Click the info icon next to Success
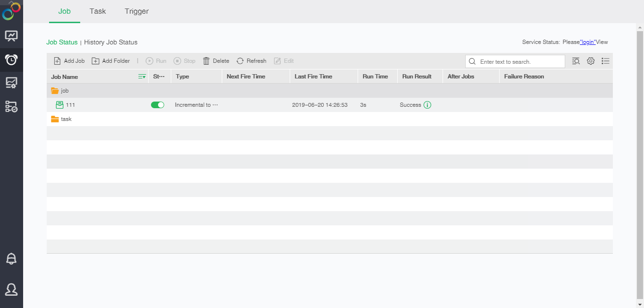The image size is (644, 308). click(427, 105)
